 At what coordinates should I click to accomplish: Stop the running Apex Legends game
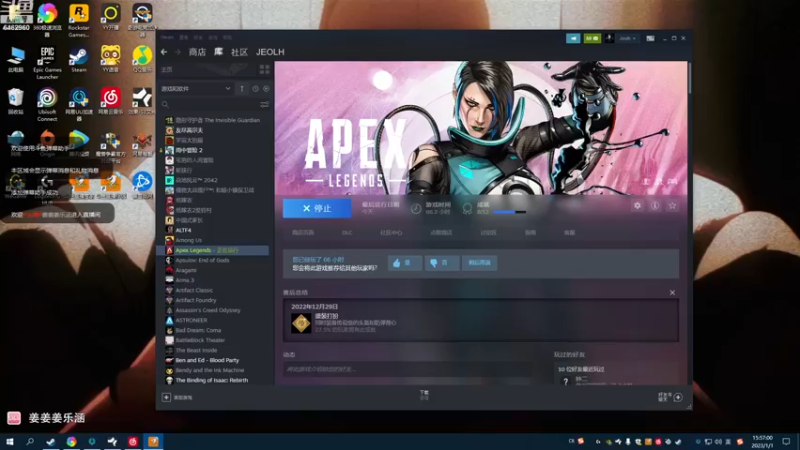[317, 208]
